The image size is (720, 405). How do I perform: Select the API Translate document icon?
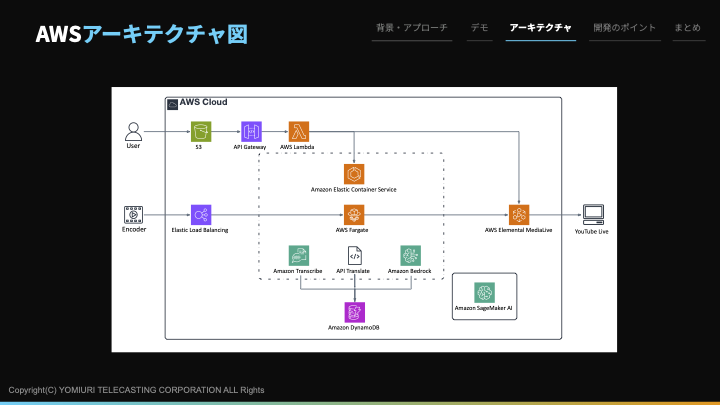(354, 256)
